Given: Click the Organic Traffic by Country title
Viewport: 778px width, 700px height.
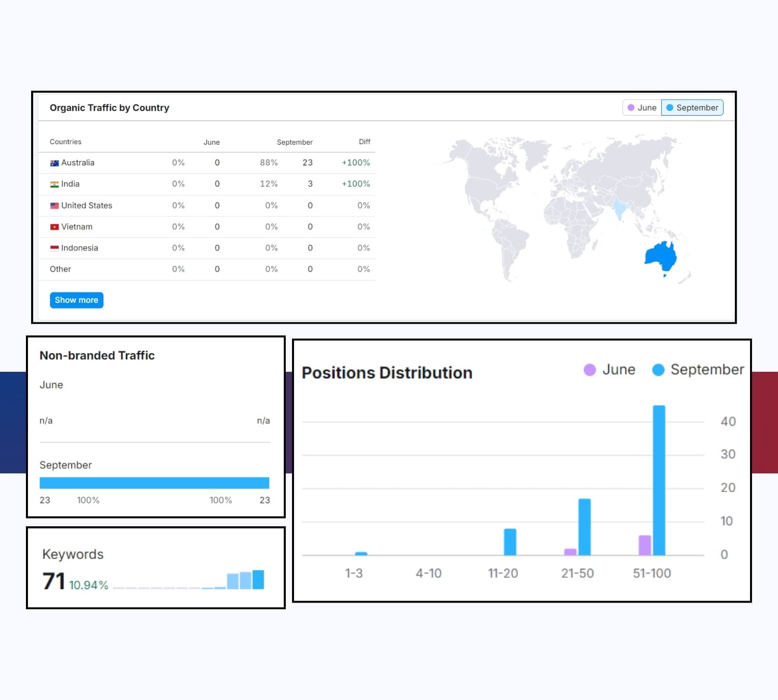Looking at the screenshot, I should 109,108.
